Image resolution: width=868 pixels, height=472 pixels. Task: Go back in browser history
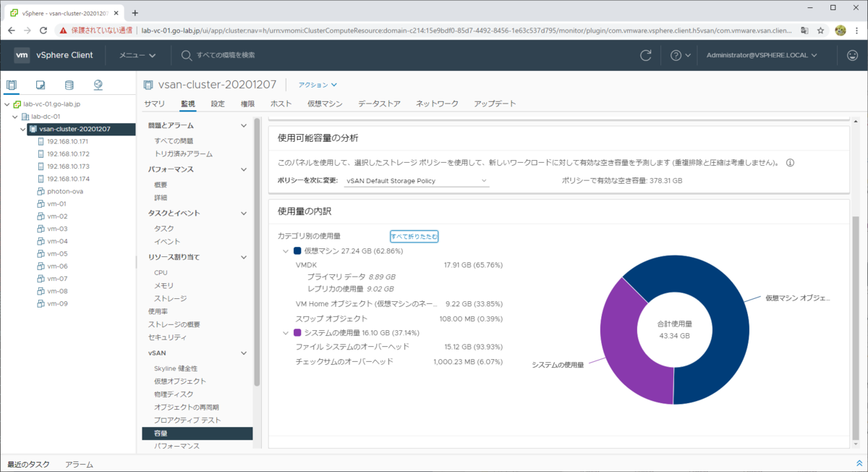[x=10, y=30]
